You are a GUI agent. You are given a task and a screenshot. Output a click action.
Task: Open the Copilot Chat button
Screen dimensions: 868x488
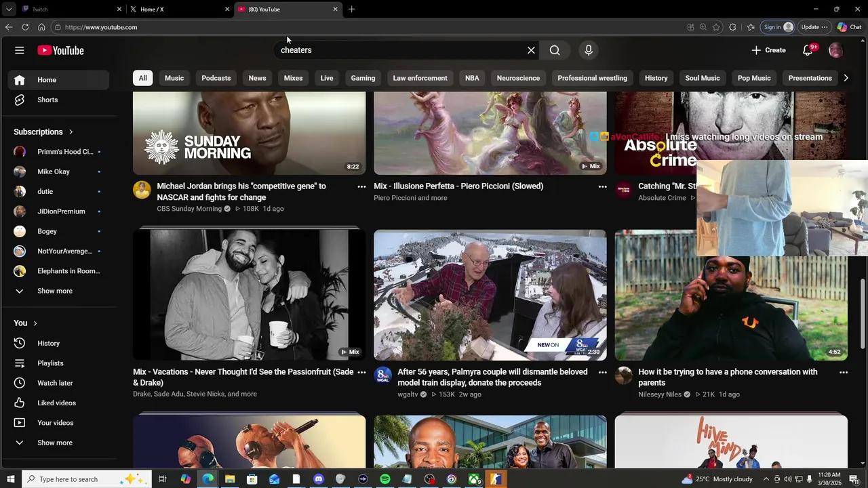click(x=849, y=27)
